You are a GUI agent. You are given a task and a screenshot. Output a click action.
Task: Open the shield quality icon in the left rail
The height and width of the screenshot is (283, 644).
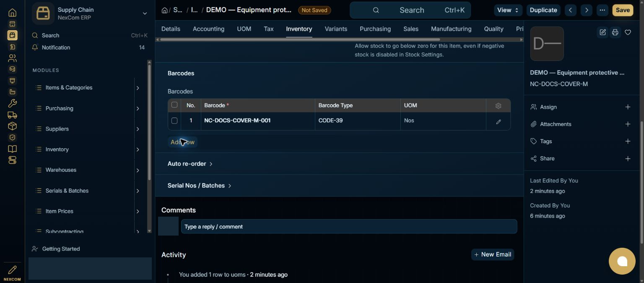12,137
